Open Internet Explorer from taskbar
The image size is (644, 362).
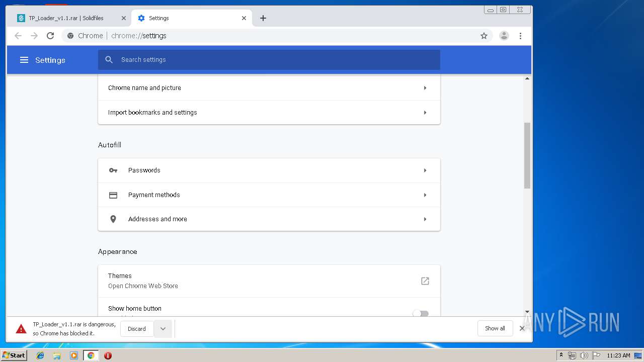(40, 355)
